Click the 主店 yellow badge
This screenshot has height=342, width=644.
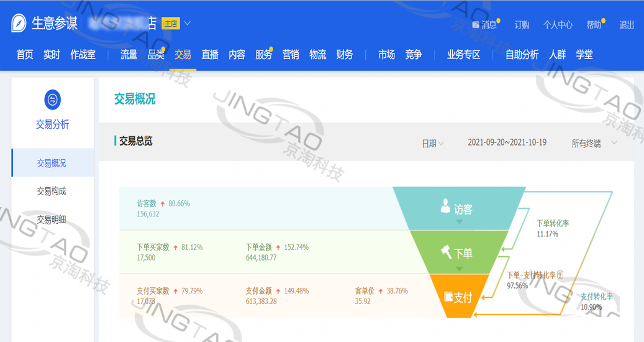(171, 24)
